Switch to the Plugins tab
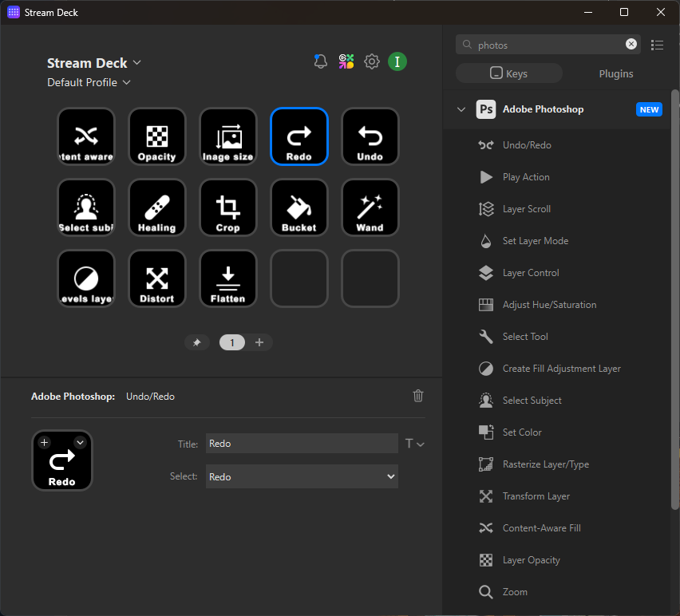The width and height of the screenshot is (680, 616). (615, 73)
